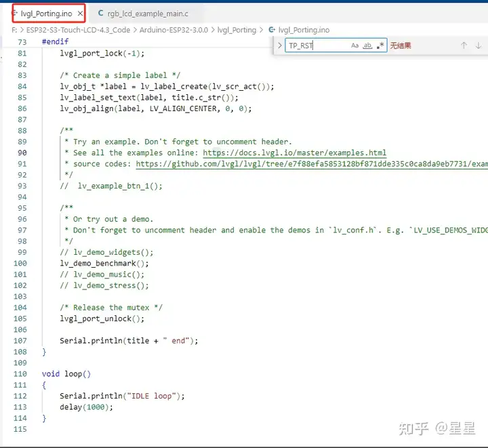Open the github.com lvgl source codes link

coord(312,164)
